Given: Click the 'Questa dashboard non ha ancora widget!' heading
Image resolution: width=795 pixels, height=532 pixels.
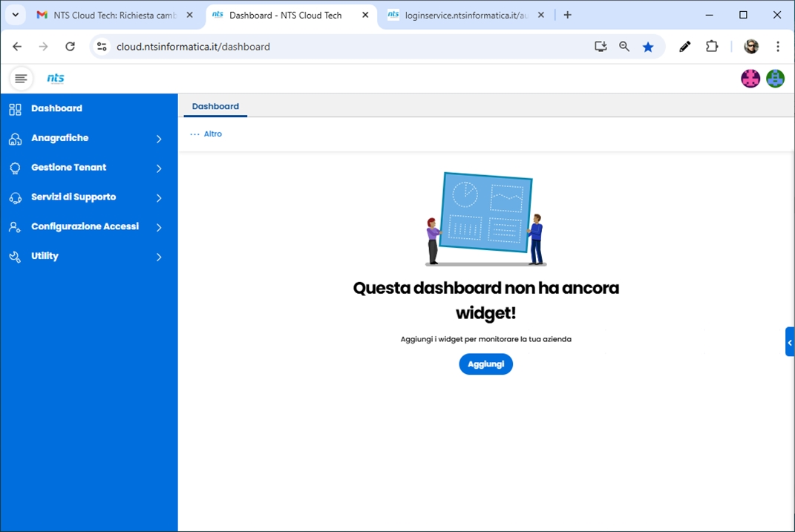Looking at the screenshot, I should (485, 301).
